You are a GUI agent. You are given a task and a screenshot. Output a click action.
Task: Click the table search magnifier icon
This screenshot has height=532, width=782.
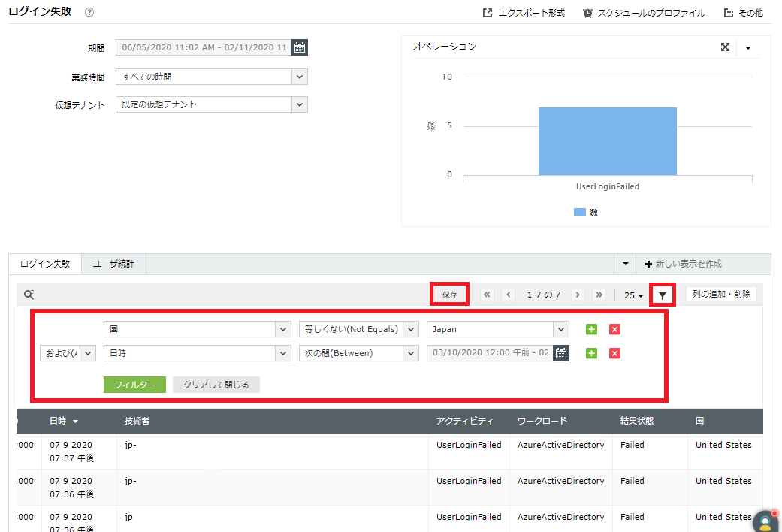tap(29, 295)
